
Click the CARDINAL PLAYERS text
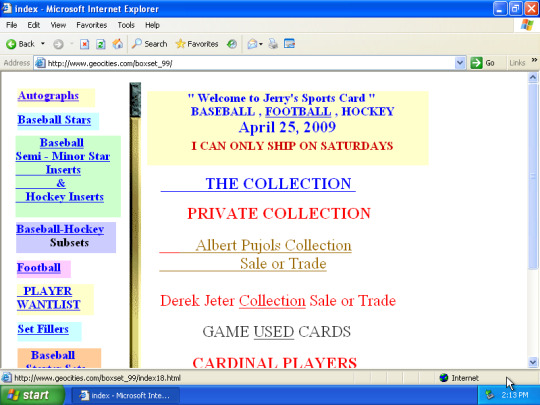click(274, 362)
